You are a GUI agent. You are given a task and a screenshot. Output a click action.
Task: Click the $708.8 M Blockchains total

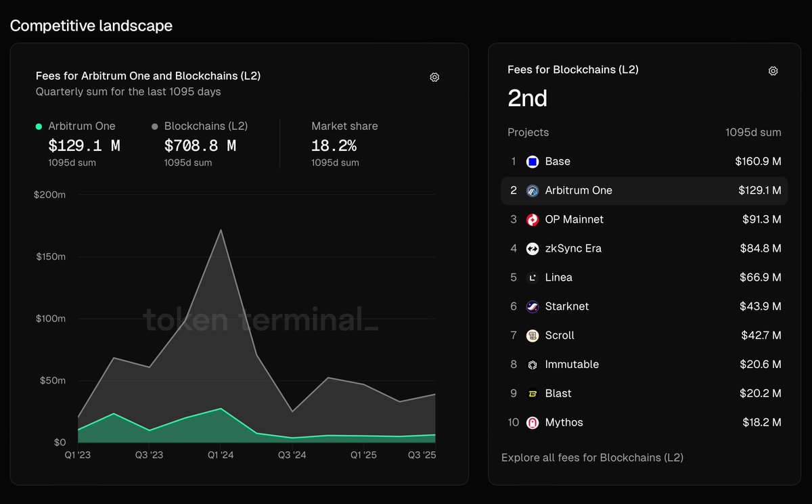(200, 145)
